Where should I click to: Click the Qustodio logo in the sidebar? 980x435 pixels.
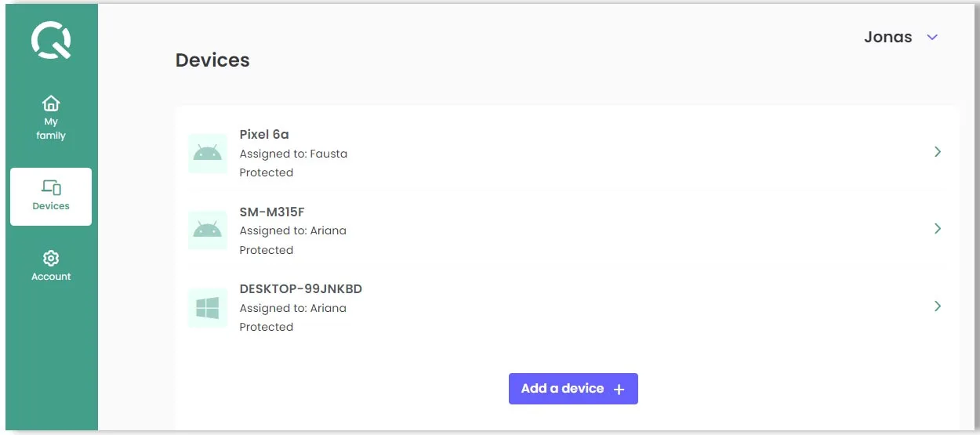point(51,41)
